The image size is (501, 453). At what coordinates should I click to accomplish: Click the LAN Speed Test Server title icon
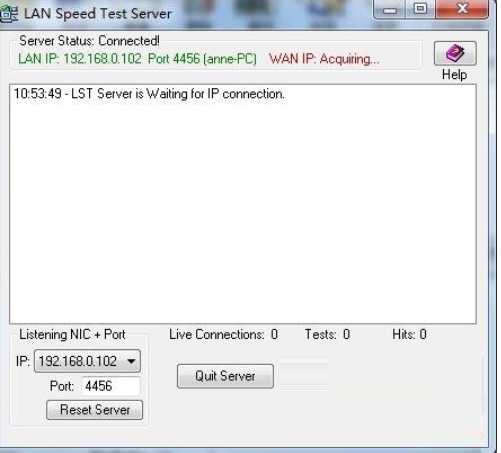click(9, 14)
